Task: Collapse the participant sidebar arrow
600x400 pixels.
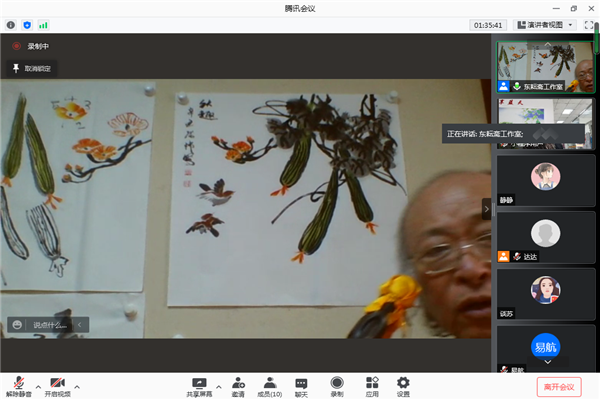Action: (x=486, y=209)
